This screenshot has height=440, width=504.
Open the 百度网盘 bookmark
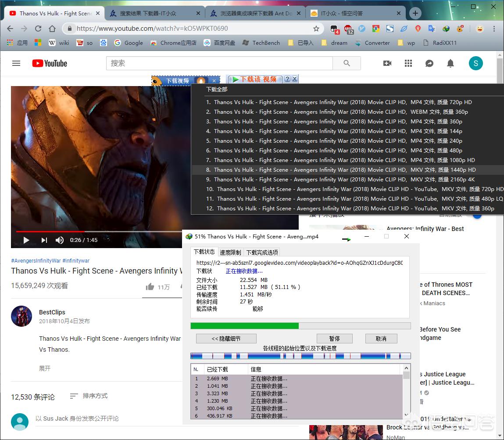(x=219, y=43)
